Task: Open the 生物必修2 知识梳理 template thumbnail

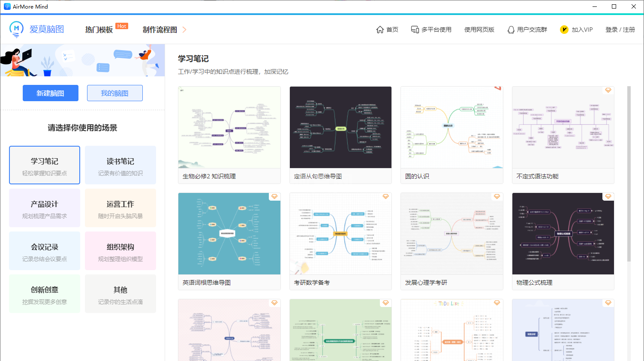Action: click(x=229, y=127)
